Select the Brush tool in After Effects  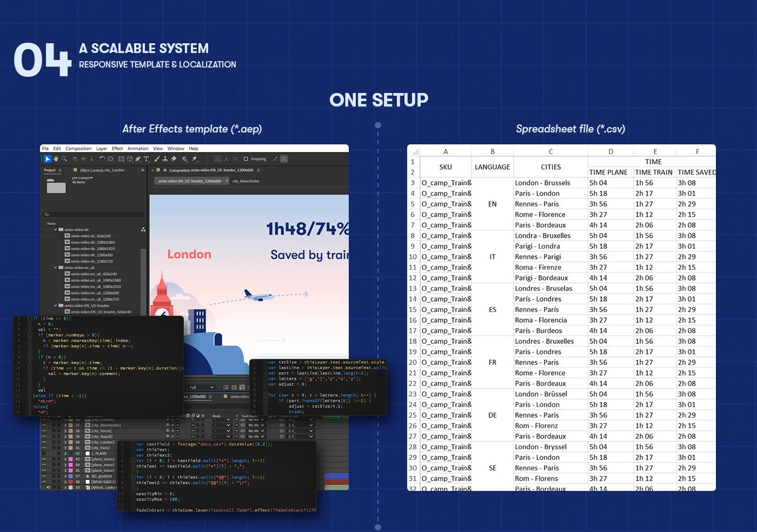157,159
